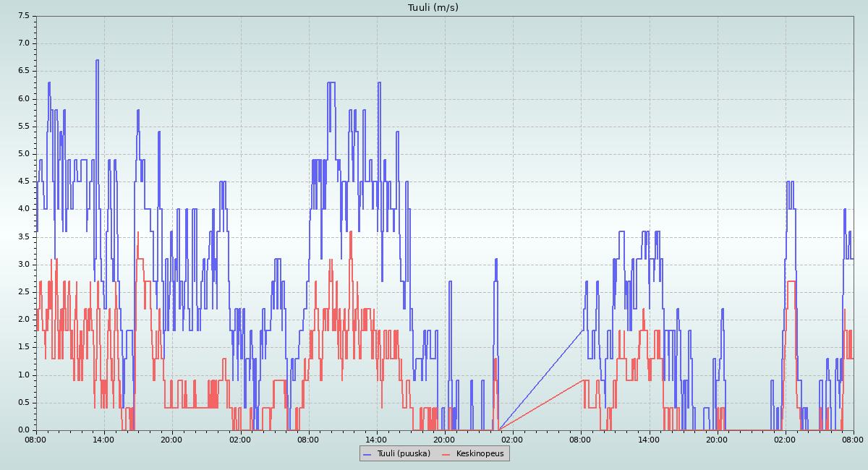Click the chart title Tuuli (m/s)

[x=433, y=8]
